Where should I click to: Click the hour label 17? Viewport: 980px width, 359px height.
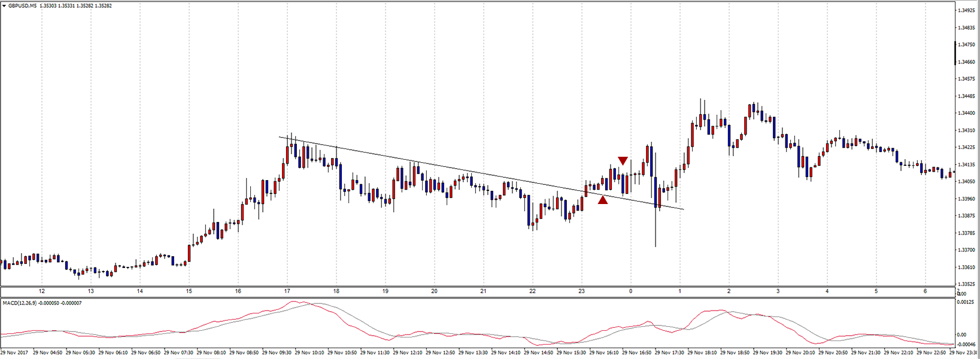(x=287, y=291)
